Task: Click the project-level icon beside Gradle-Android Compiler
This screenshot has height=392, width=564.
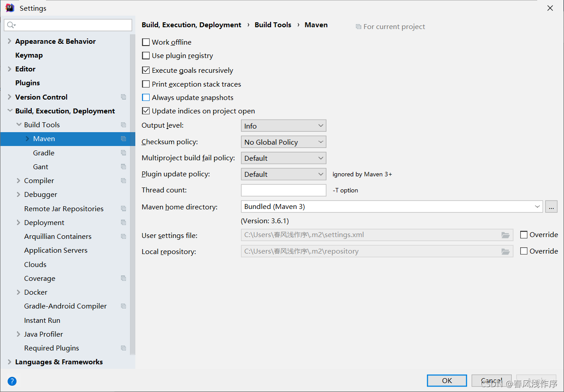Action: point(124,306)
